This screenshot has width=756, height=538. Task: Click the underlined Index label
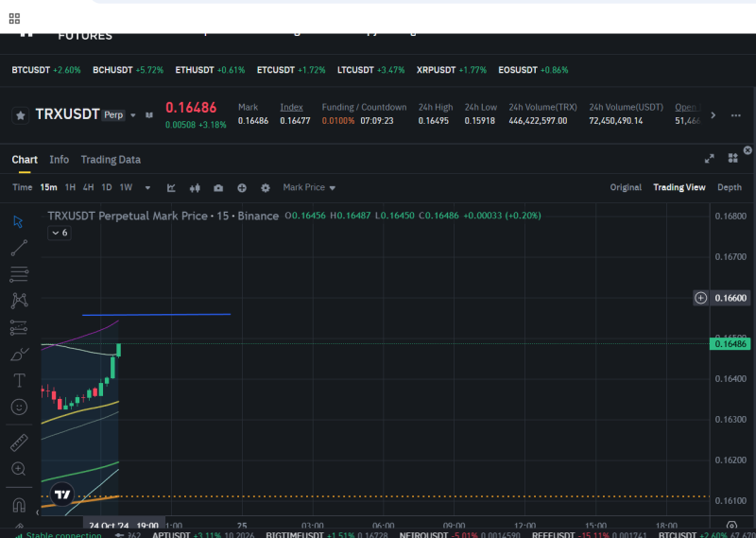(291, 107)
